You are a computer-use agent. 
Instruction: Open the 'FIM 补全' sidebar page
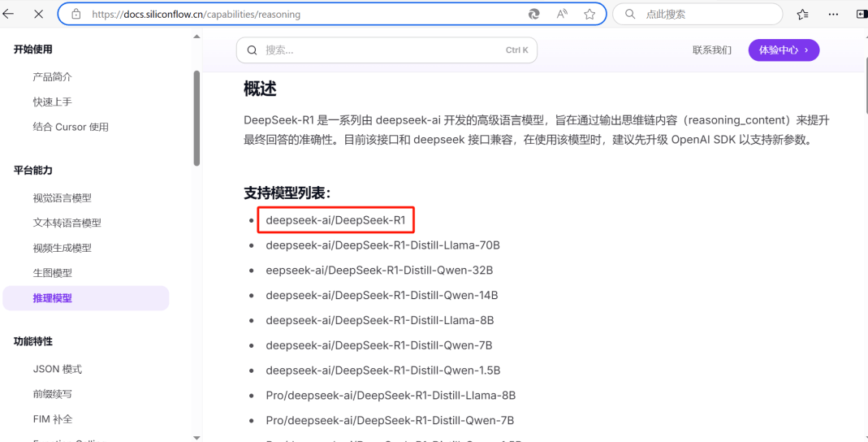click(x=53, y=418)
